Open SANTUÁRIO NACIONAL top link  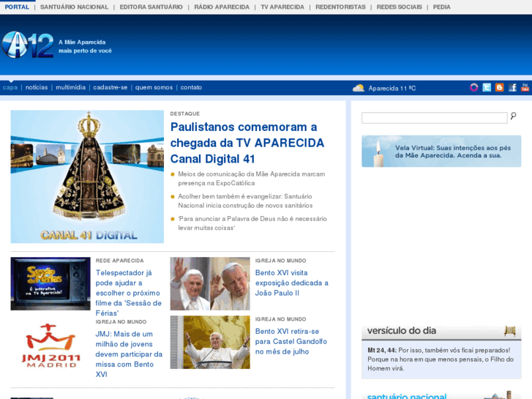pyautogui.click(x=75, y=7)
